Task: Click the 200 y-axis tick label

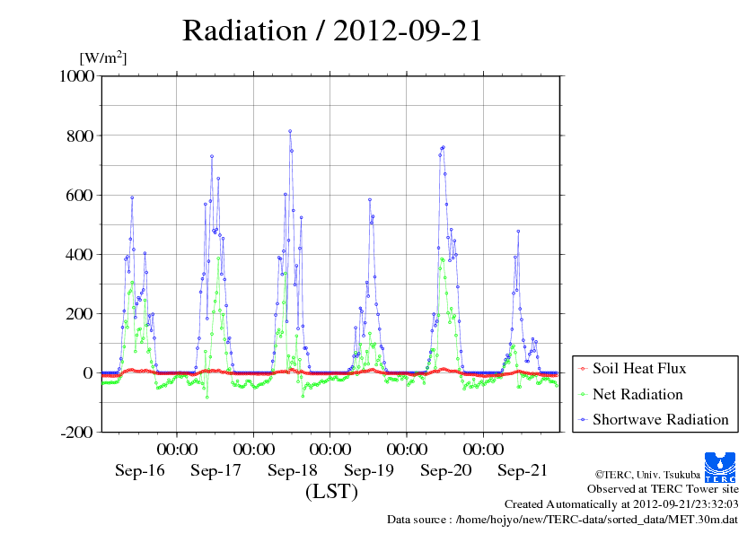Action: 80,314
